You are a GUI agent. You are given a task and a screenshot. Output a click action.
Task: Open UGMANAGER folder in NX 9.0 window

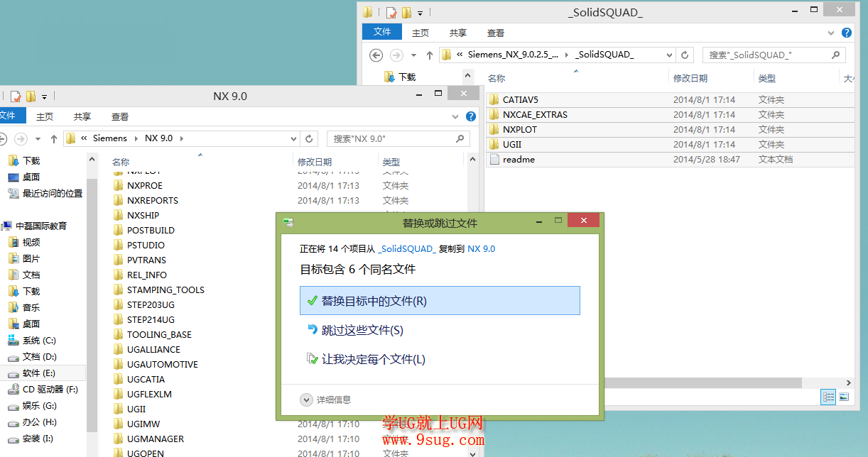[156, 439]
